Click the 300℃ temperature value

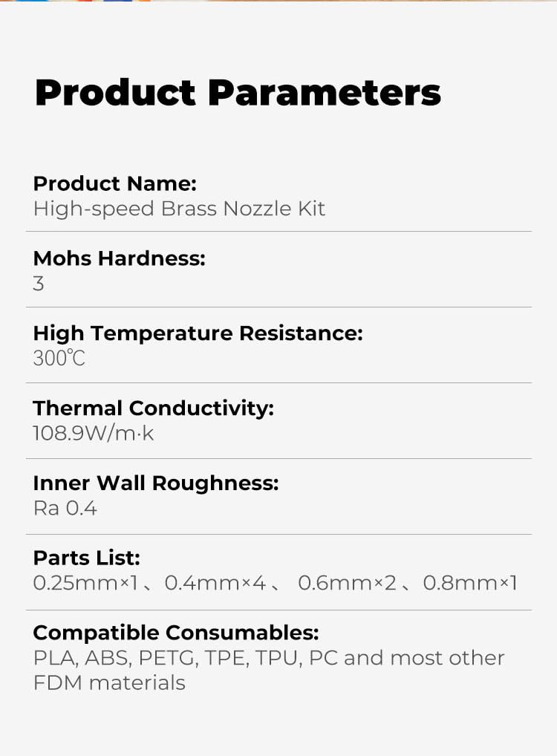[59, 358]
